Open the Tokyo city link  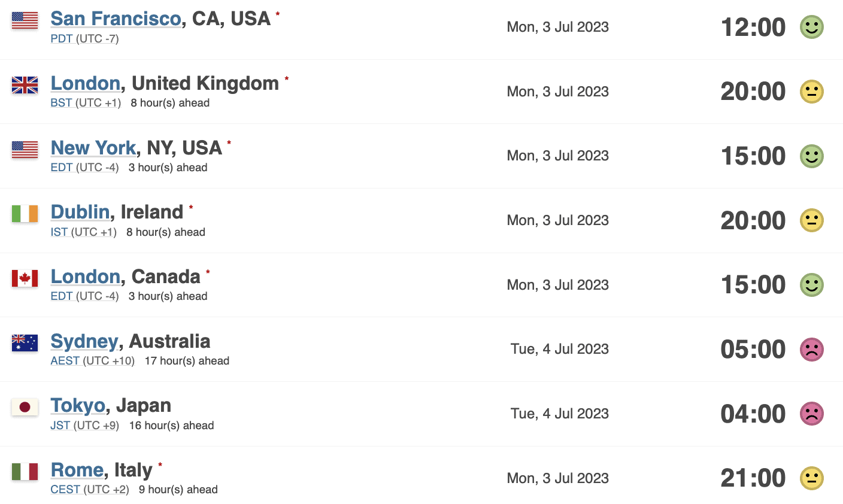78,406
